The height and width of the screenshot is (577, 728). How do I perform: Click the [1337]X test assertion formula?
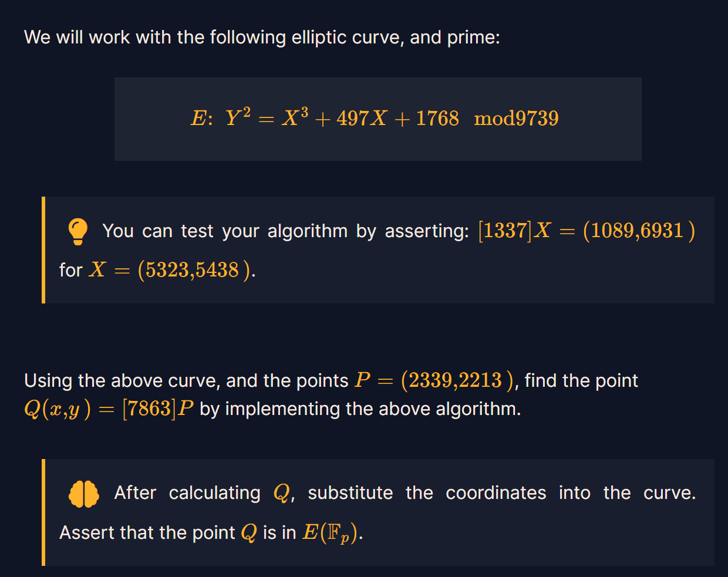586,231
